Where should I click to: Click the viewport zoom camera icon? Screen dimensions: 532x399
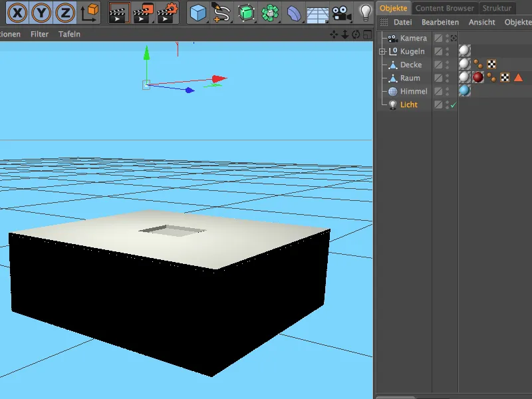click(344, 35)
